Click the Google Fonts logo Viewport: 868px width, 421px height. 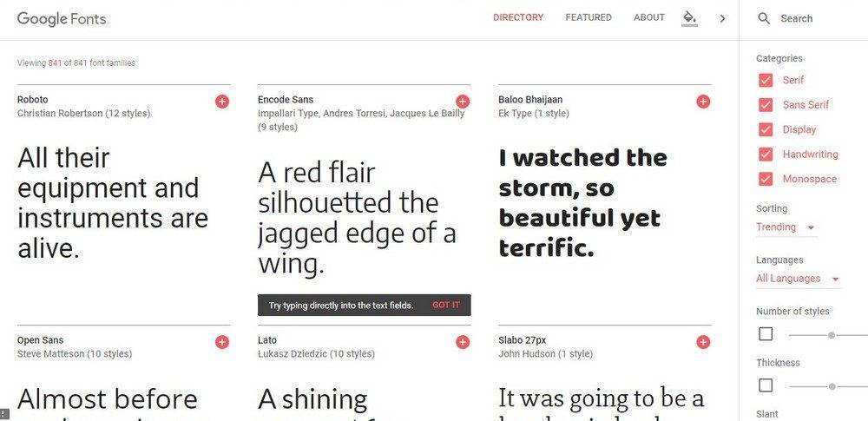[x=62, y=19]
